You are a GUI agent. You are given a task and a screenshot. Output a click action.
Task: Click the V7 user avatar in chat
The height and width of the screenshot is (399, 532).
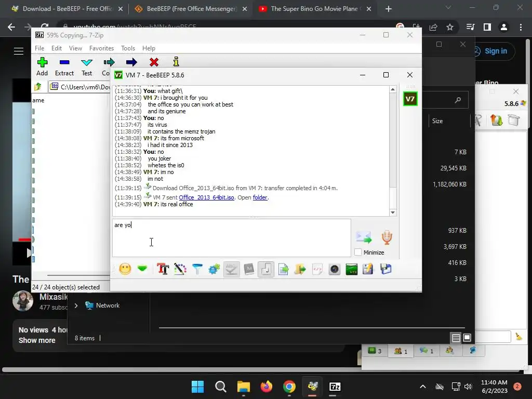pyautogui.click(x=410, y=99)
